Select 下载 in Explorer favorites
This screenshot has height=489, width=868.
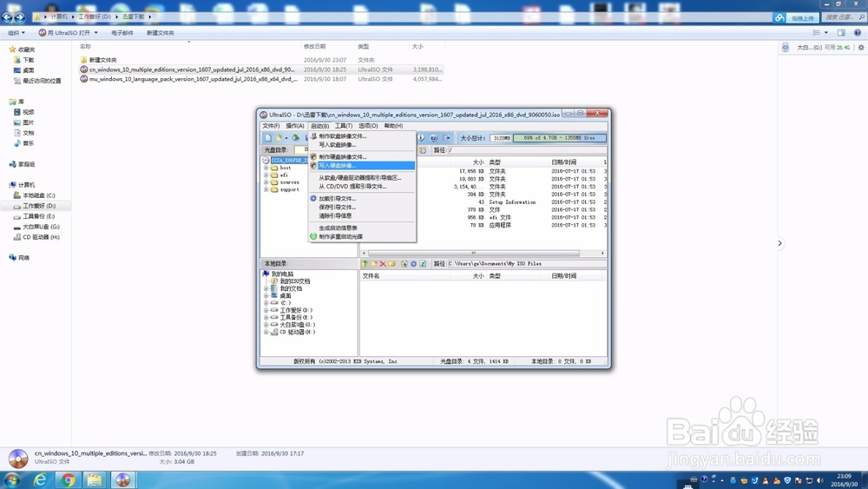pos(29,60)
